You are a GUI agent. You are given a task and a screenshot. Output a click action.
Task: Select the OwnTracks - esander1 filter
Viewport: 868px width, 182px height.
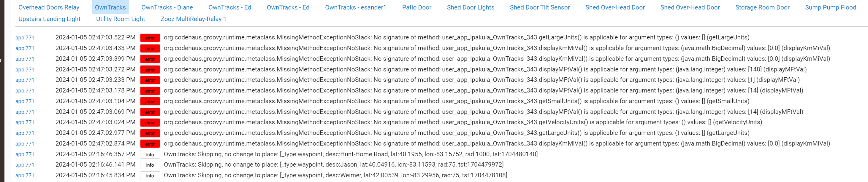click(356, 7)
